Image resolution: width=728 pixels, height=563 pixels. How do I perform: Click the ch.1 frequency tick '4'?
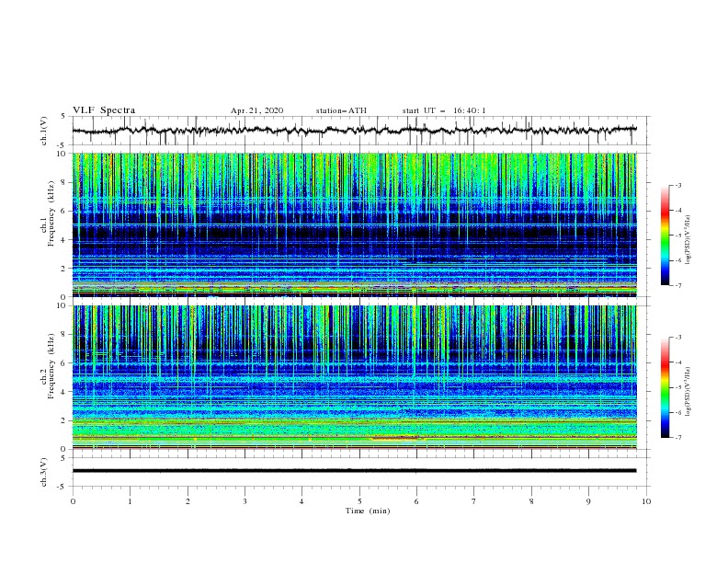63,240
